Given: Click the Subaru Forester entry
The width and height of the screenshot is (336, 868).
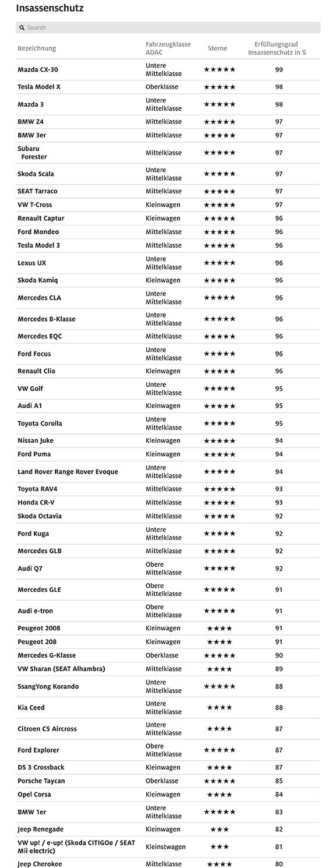Looking at the screenshot, I should 32,153.
